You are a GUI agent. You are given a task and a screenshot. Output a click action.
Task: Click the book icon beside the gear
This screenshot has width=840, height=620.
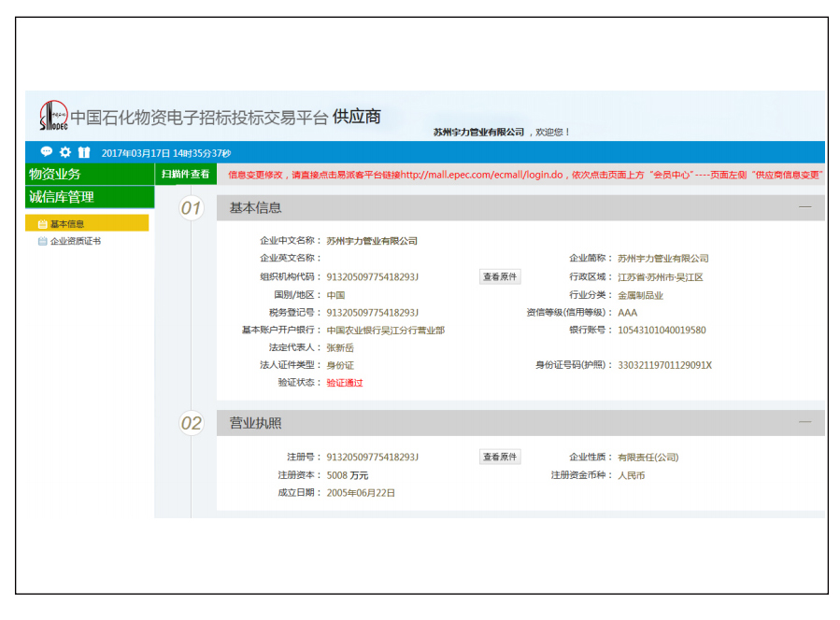click(84, 152)
